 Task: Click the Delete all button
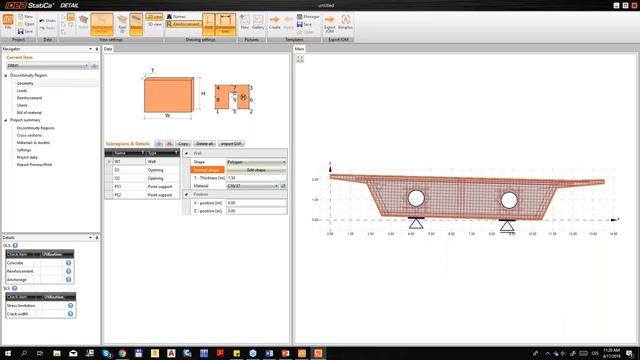click(x=204, y=144)
